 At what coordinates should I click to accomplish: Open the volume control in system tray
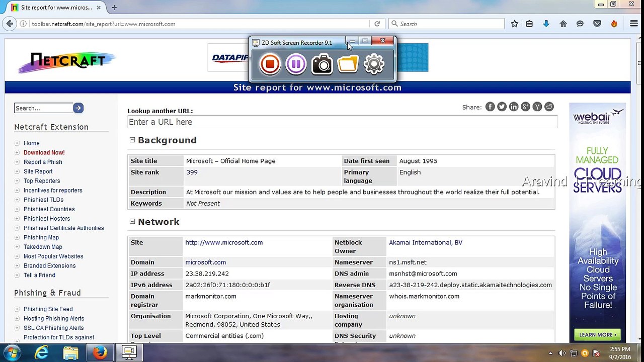coord(562,353)
